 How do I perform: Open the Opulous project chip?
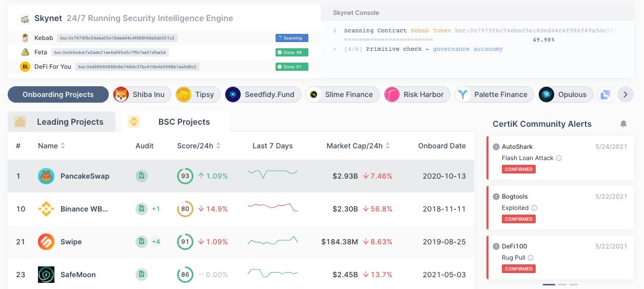(565, 94)
